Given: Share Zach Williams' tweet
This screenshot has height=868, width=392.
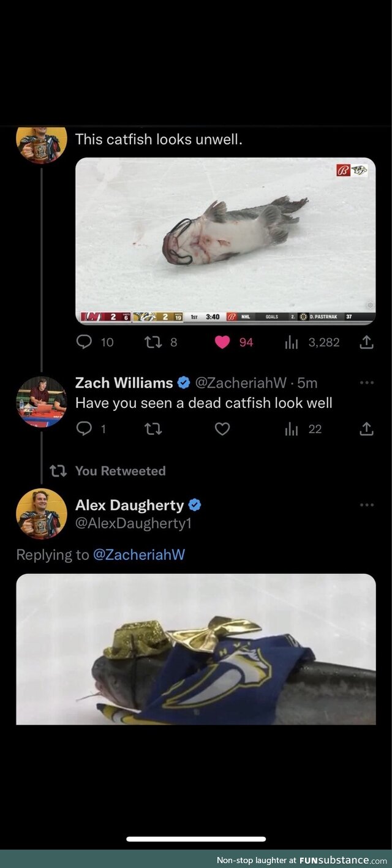Looking at the screenshot, I should tap(366, 429).
